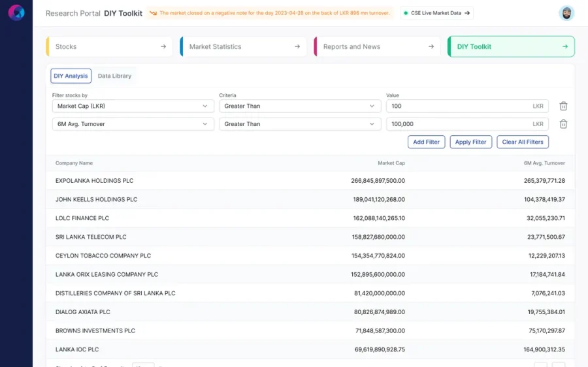This screenshot has height=367, width=588.
Task: Click the value field containing 100
Action: pos(467,106)
